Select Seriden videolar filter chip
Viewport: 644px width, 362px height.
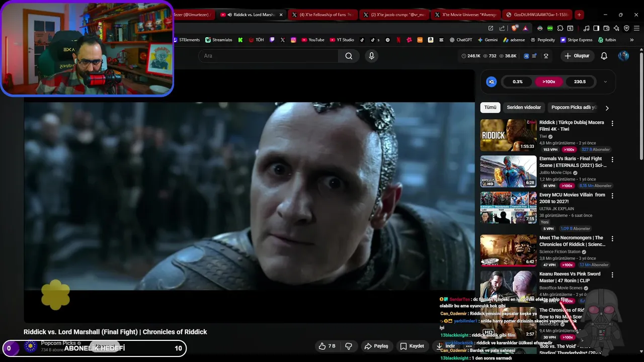524,108
